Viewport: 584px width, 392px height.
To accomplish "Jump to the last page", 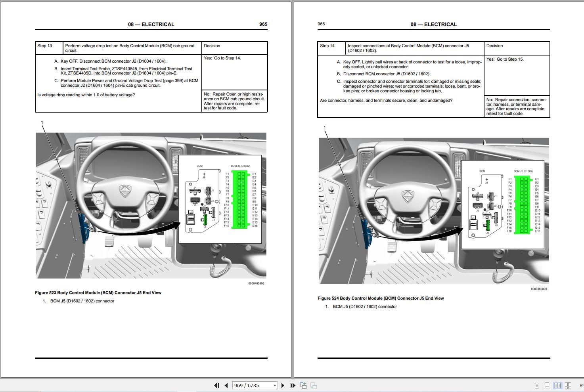I will pyautogui.click(x=293, y=385).
